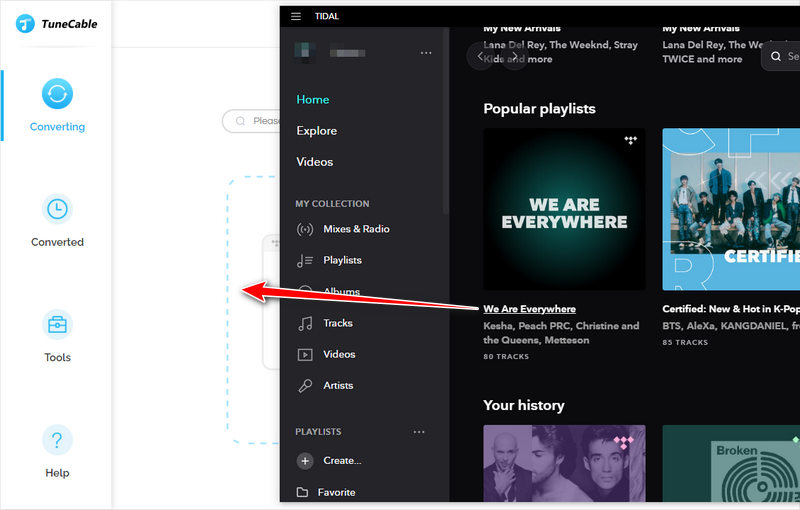The height and width of the screenshot is (510, 800).
Task: Open the Tools toolbox icon
Action: 57,324
